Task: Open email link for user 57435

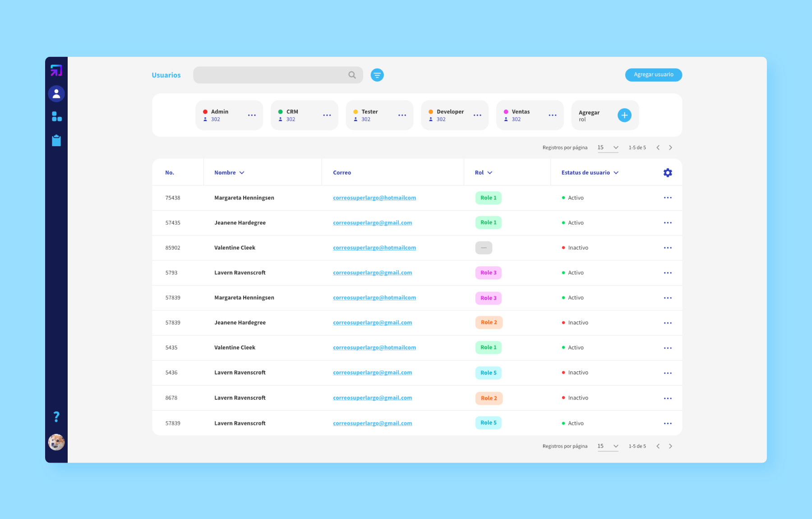Action: click(x=373, y=223)
